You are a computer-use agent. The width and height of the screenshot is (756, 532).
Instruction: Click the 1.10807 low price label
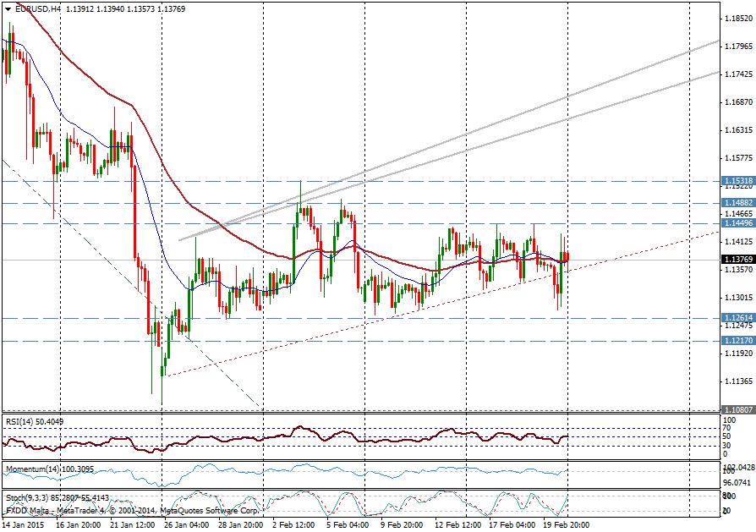point(738,409)
